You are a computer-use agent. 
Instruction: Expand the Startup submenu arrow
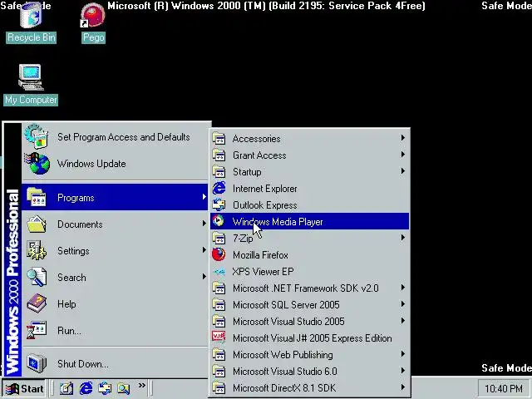click(402, 171)
